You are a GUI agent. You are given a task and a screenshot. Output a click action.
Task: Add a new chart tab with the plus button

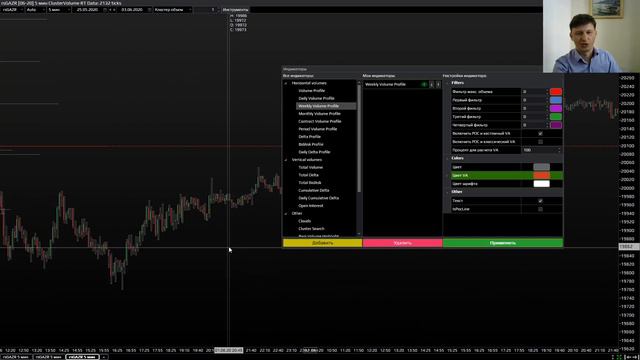point(104,357)
